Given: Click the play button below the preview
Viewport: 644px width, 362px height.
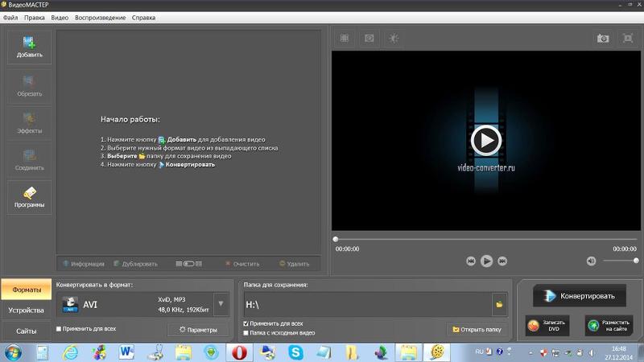Looking at the screenshot, I should pyautogui.click(x=486, y=261).
